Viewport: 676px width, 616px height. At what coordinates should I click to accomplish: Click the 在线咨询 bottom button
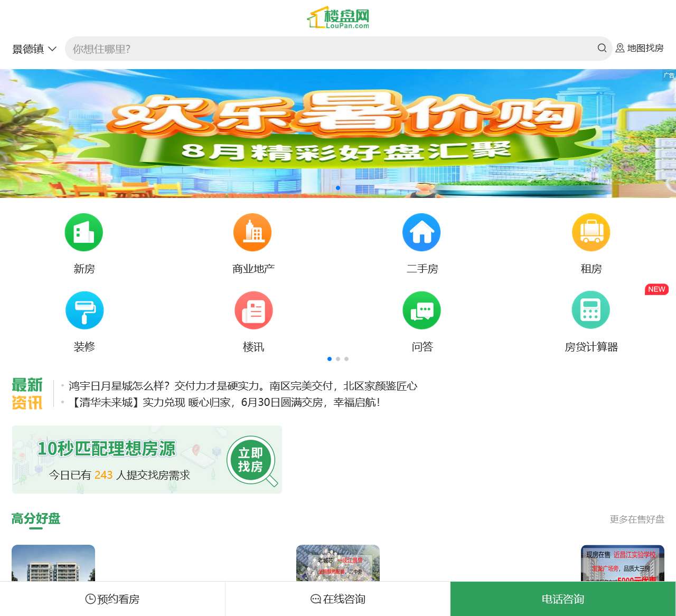click(x=338, y=599)
